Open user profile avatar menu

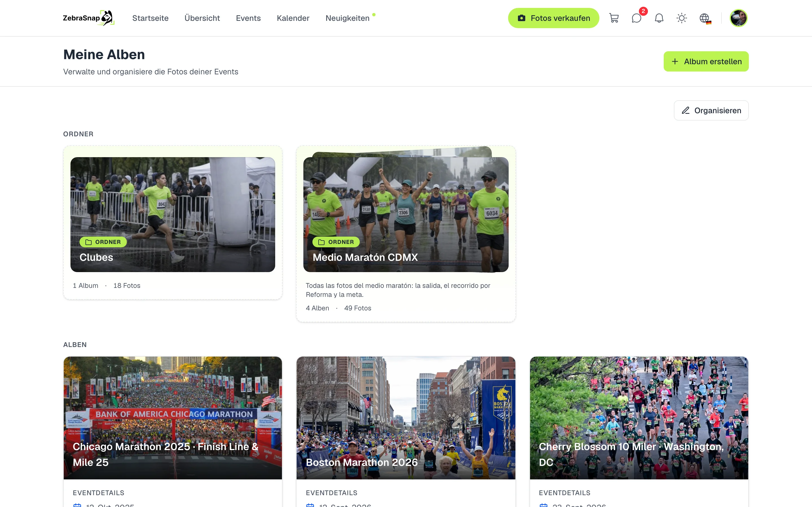pyautogui.click(x=738, y=18)
